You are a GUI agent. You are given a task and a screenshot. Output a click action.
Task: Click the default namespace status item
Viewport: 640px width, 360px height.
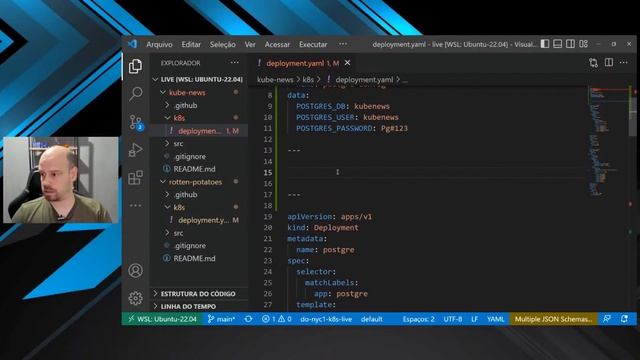click(371, 319)
